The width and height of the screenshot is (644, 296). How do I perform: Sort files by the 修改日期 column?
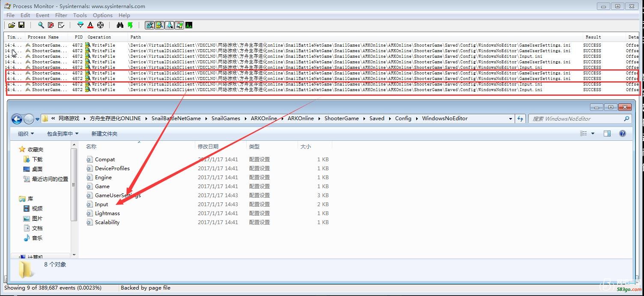coord(221,146)
